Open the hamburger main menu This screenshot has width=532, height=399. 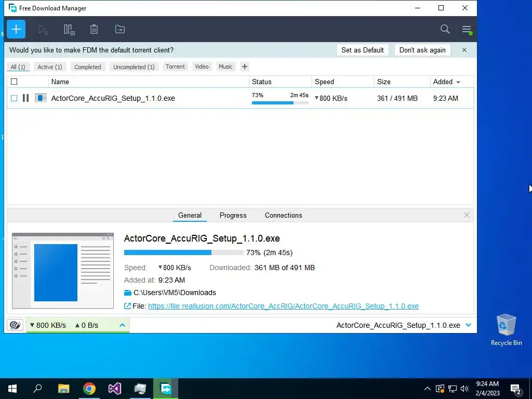pos(467,30)
